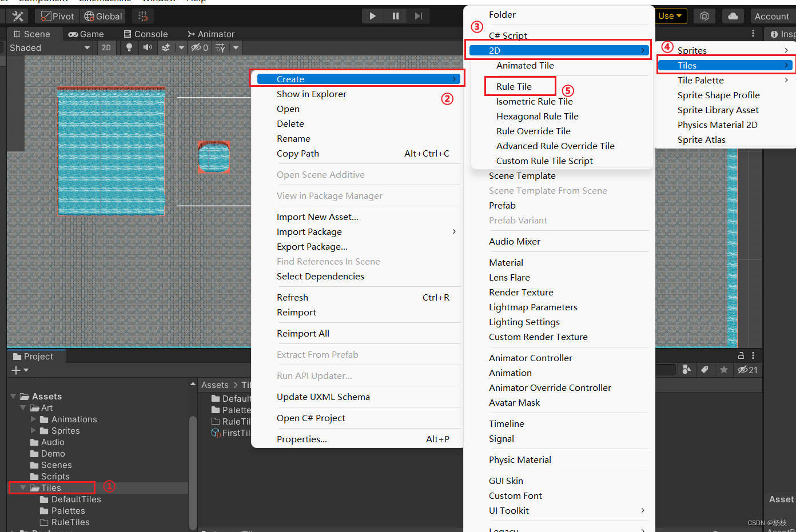The image size is (796, 532).
Task: Collapse the Art folder arrow
Action: pyautogui.click(x=23, y=407)
